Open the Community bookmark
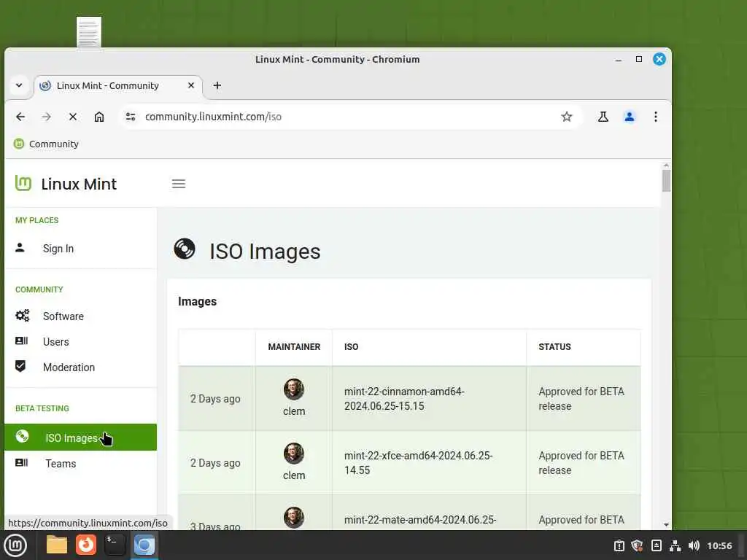The width and height of the screenshot is (747, 560). (46, 144)
